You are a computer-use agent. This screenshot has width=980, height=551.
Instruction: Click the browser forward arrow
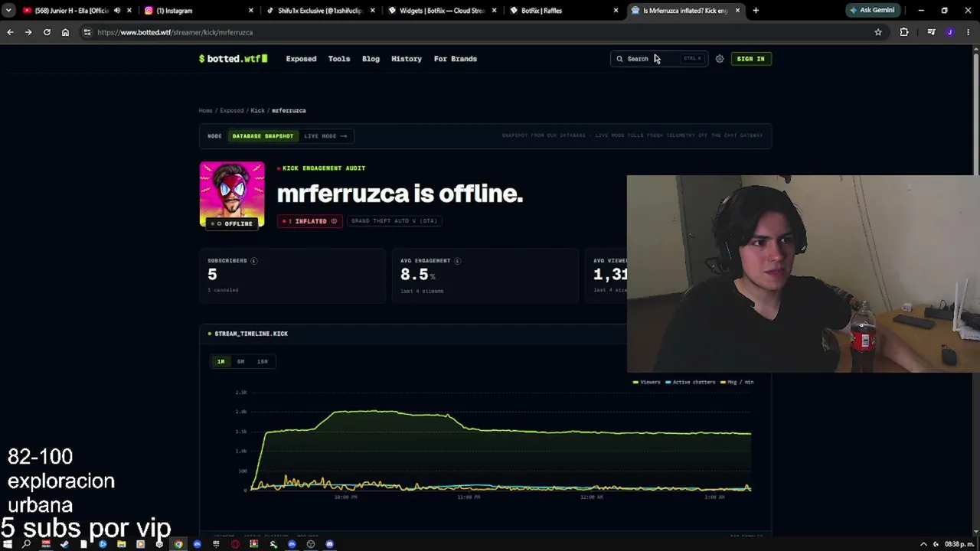[28, 32]
